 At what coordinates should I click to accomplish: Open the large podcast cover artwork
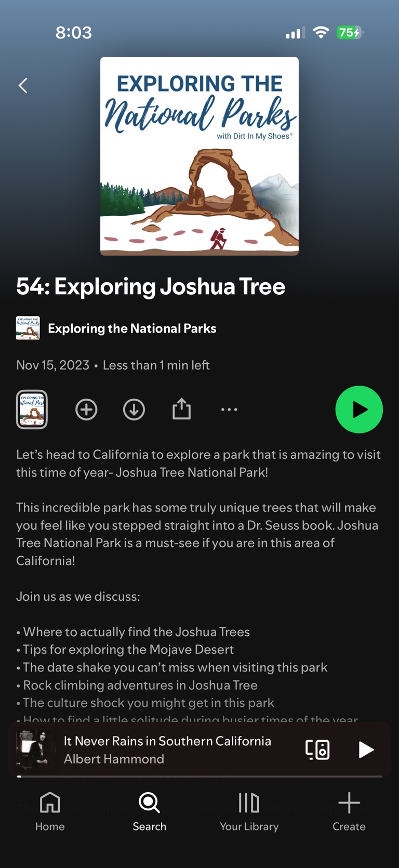click(x=199, y=156)
